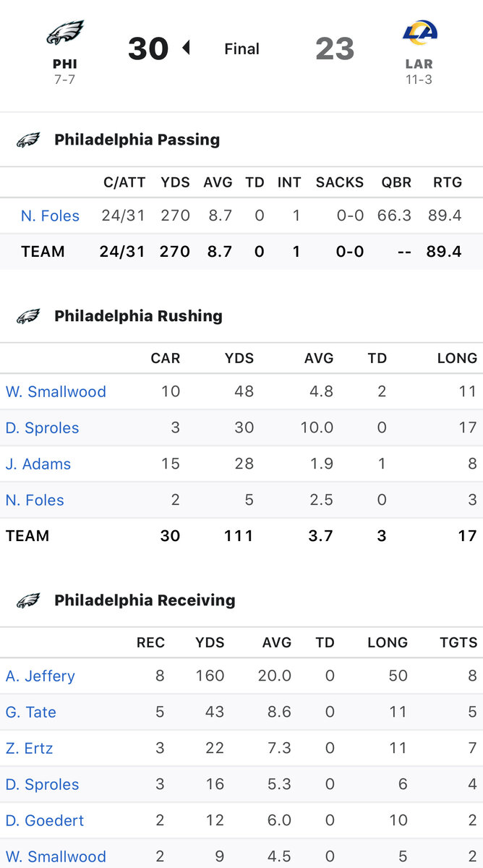
Task: Open D. Sproles link in receiving table
Action: (42, 784)
